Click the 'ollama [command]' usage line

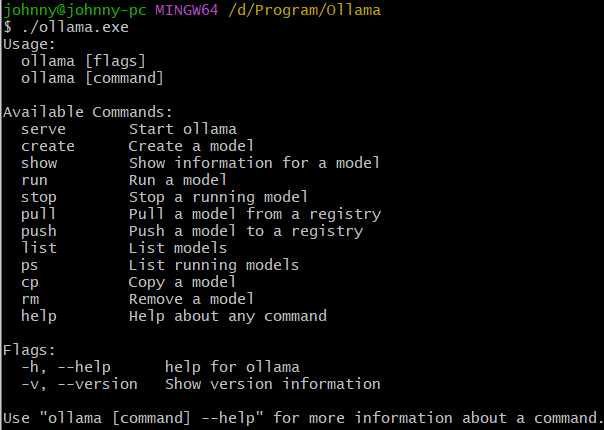[x=92, y=78]
